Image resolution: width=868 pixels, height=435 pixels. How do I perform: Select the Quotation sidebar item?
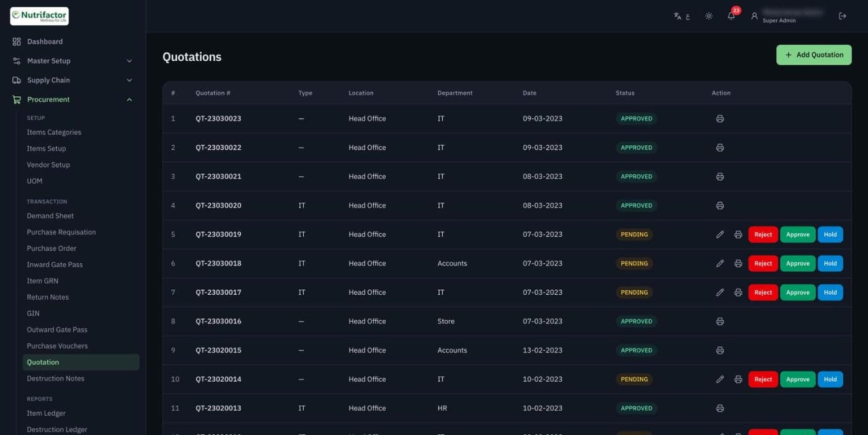point(81,362)
